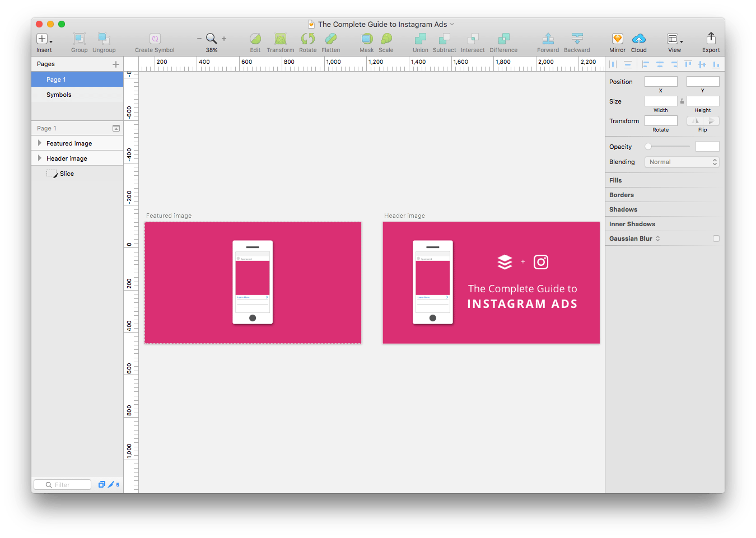Align layers to vertical middle
756x538 pixels.
[702, 64]
